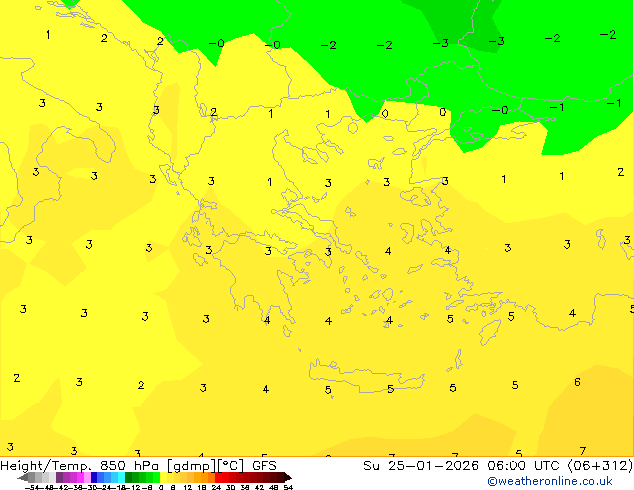Select the "GFS" model label
The height and width of the screenshot is (490, 634).
(x=264, y=466)
